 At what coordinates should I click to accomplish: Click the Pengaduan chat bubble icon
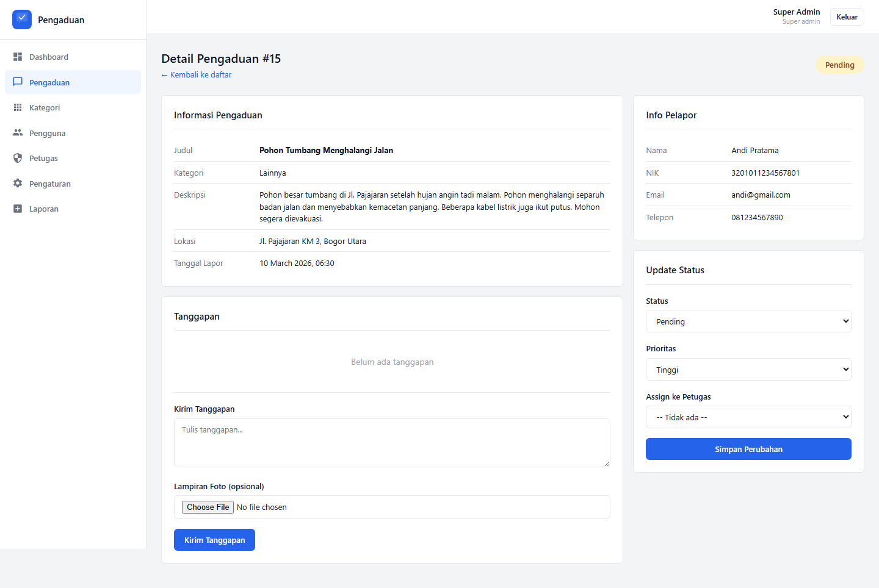click(18, 82)
